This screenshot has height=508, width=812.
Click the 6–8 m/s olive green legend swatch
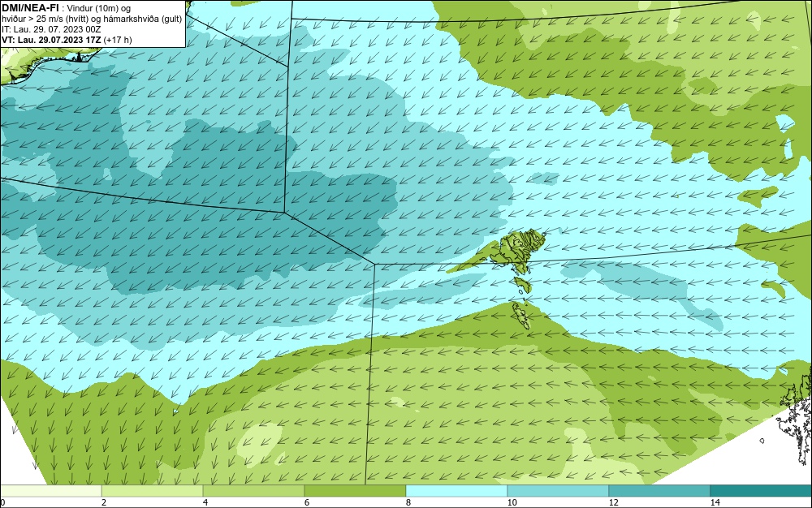[356, 491]
